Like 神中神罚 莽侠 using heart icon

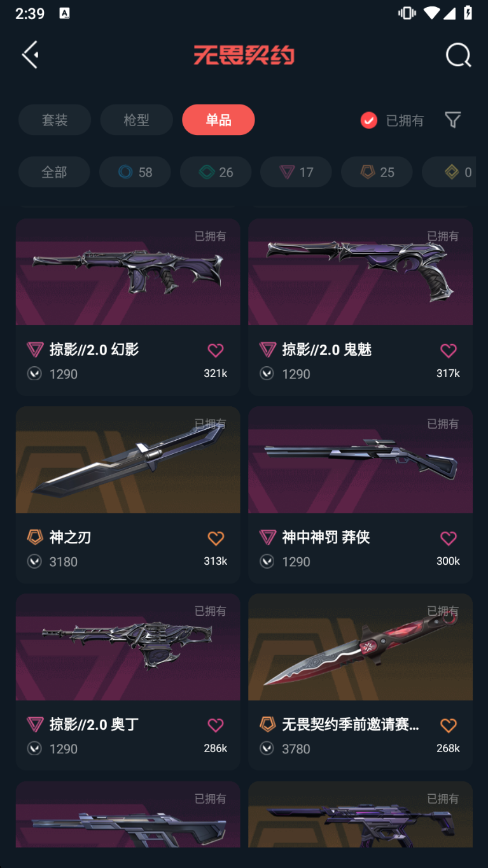pos(449,537)
